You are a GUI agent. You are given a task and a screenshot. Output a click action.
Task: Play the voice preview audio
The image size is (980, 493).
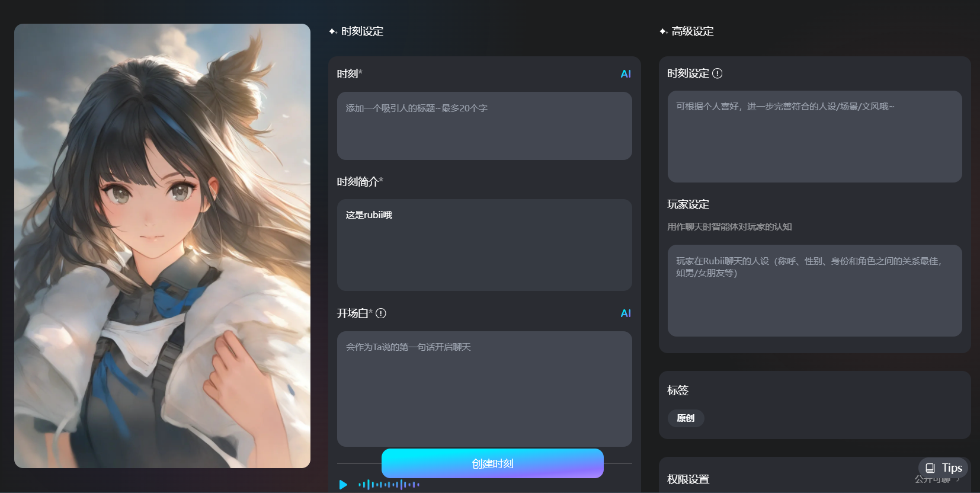point(343,485)
